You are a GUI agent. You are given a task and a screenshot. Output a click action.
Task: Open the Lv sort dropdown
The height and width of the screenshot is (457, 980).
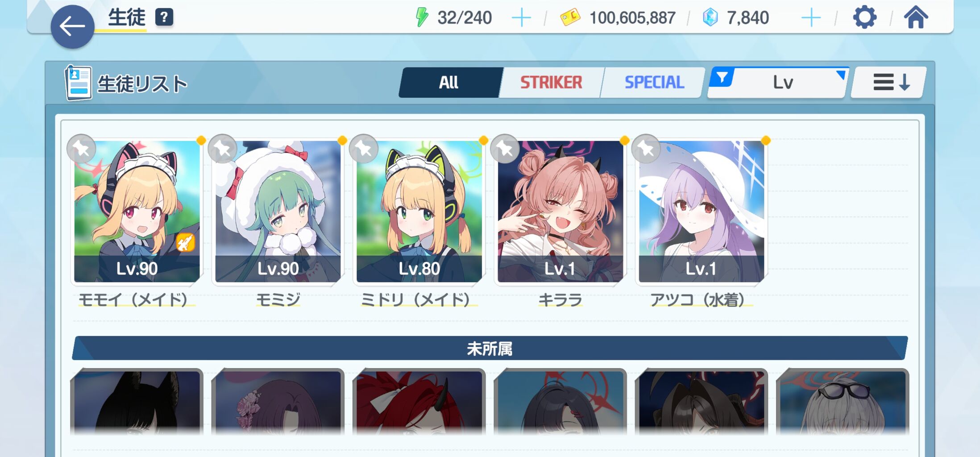[779, 83]
